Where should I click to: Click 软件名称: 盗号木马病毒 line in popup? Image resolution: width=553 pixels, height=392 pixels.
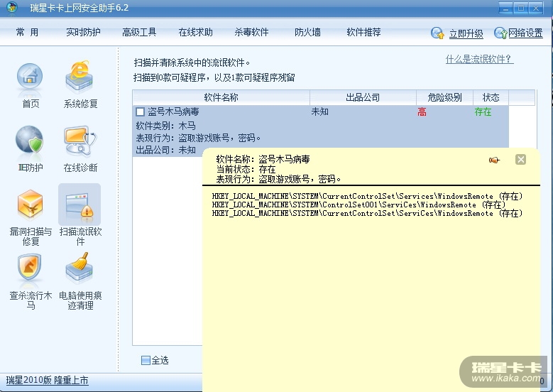click(263, 160)
